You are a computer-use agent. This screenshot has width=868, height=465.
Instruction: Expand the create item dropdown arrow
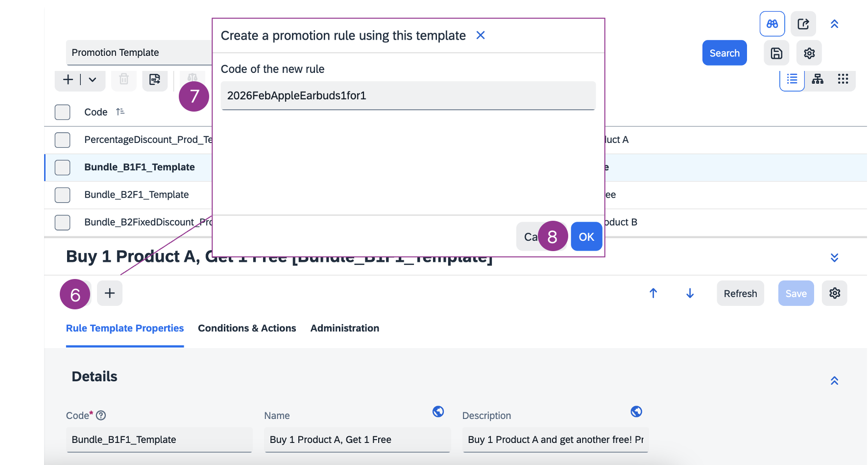[x=93, y=80]
